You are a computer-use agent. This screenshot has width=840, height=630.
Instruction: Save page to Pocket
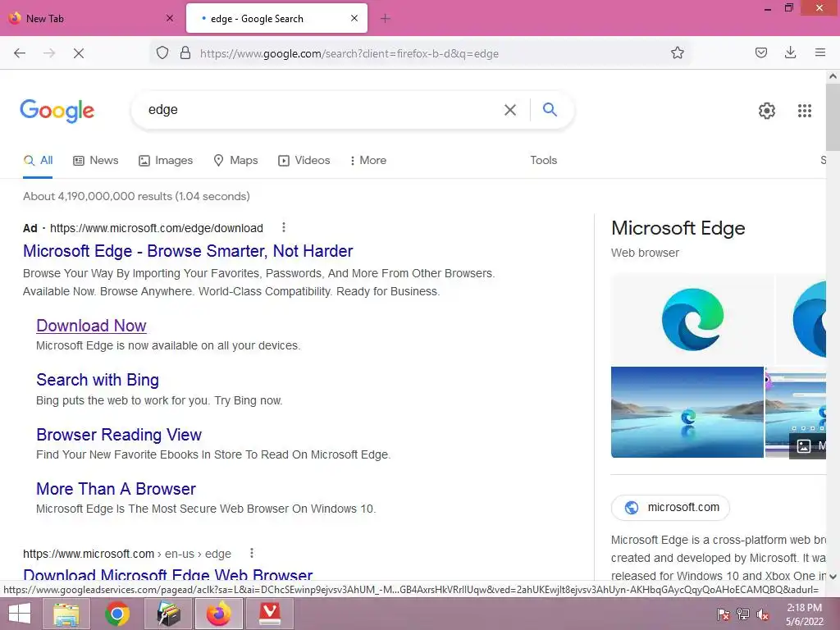click(x=760, y=52)
